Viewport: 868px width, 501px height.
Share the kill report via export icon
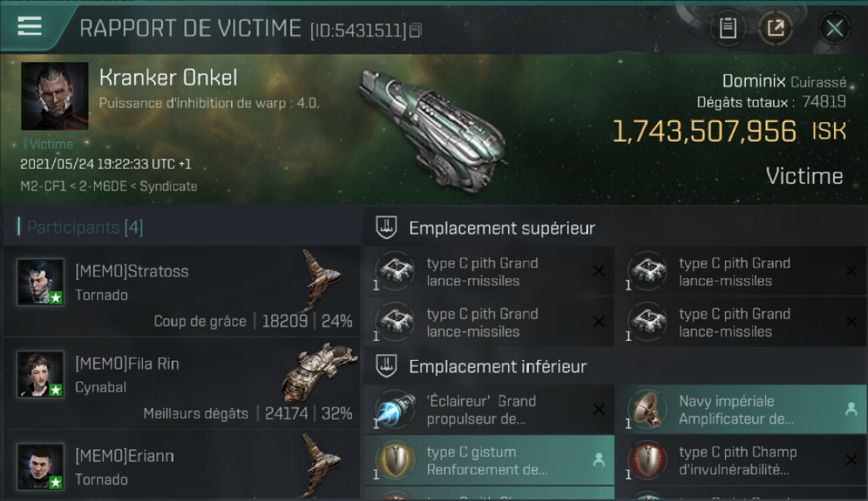point(775,28)
